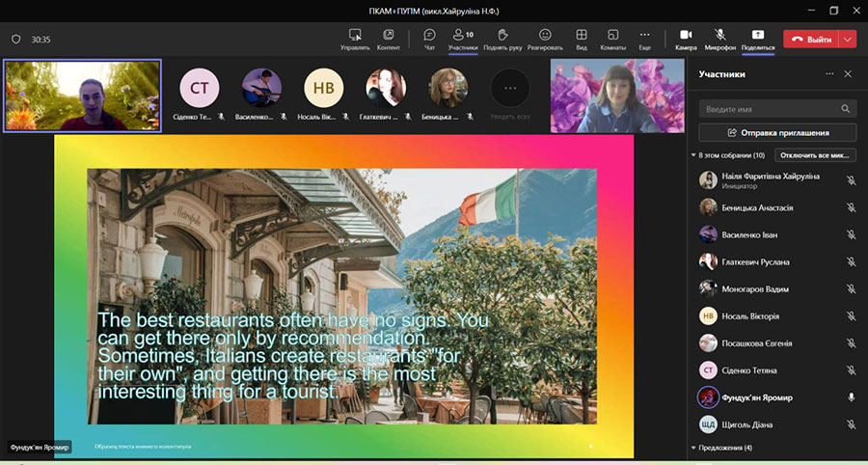Close the Участники side panel

click(848, 74)
